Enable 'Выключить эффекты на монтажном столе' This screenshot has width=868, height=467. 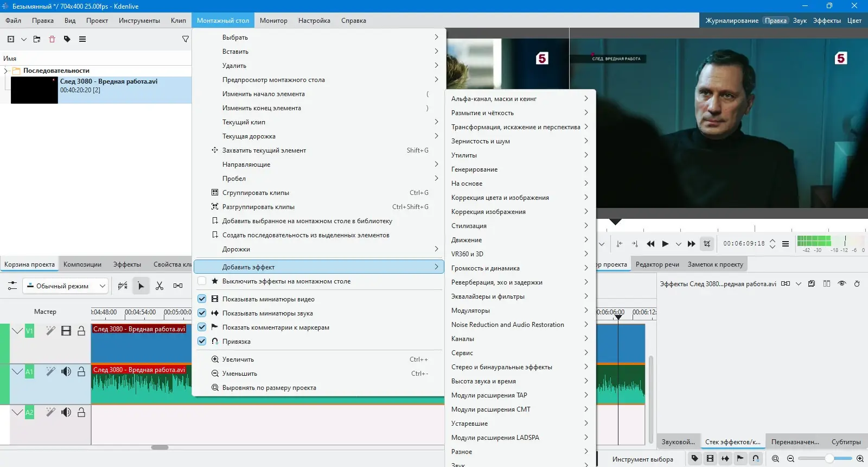tap(202, 281)
